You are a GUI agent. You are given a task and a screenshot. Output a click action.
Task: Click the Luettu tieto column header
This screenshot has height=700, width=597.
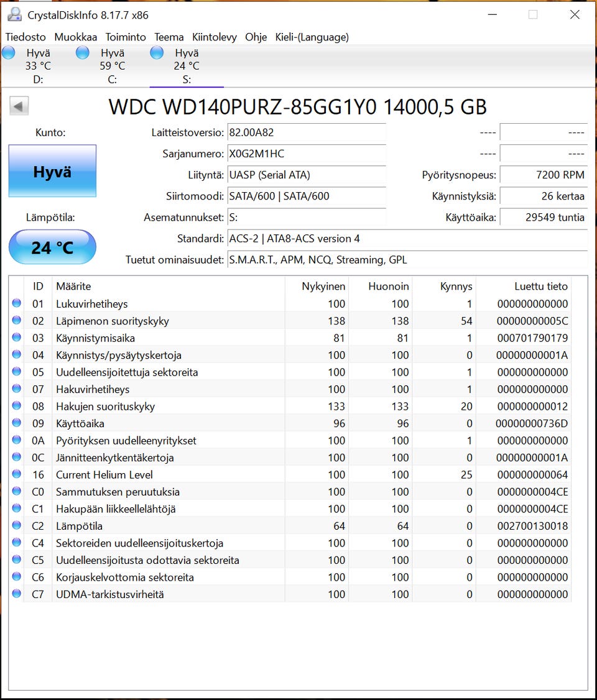(x=524, y=286)
